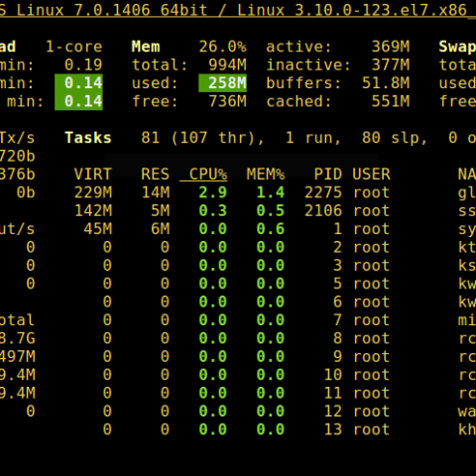The image size is (476, 476).
Task: Click free memory value 736M
Action: (x=227, y=101)
